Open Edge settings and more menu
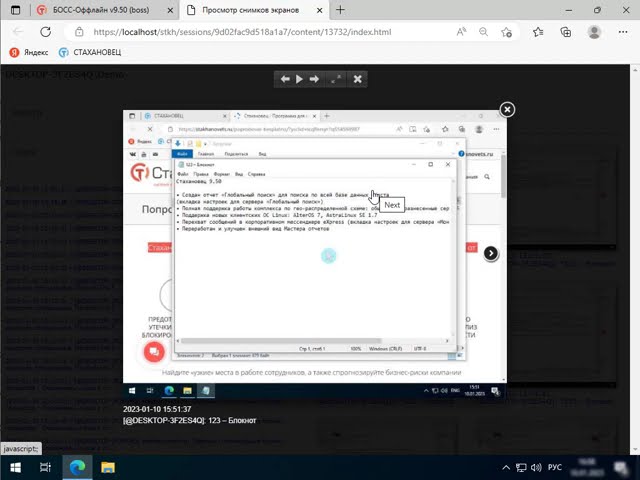This screenshot has width=640, height=480. (x=620, y=32)
